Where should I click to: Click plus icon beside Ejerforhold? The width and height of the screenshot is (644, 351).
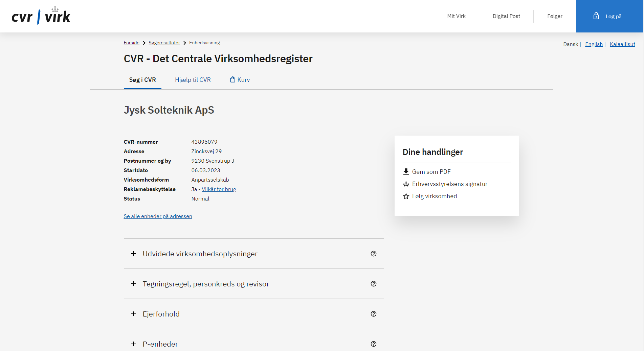pos(133,314)
